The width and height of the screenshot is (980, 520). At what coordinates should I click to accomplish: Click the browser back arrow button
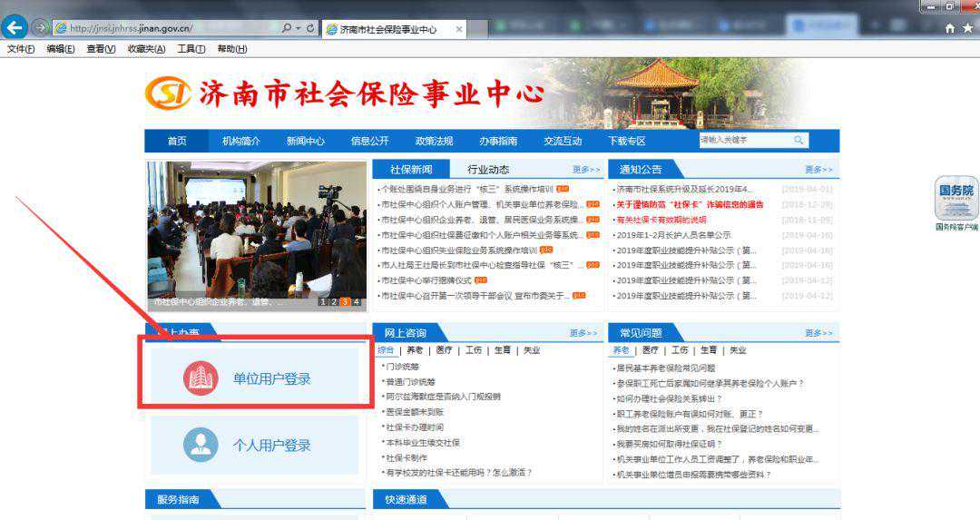(15, 28)
